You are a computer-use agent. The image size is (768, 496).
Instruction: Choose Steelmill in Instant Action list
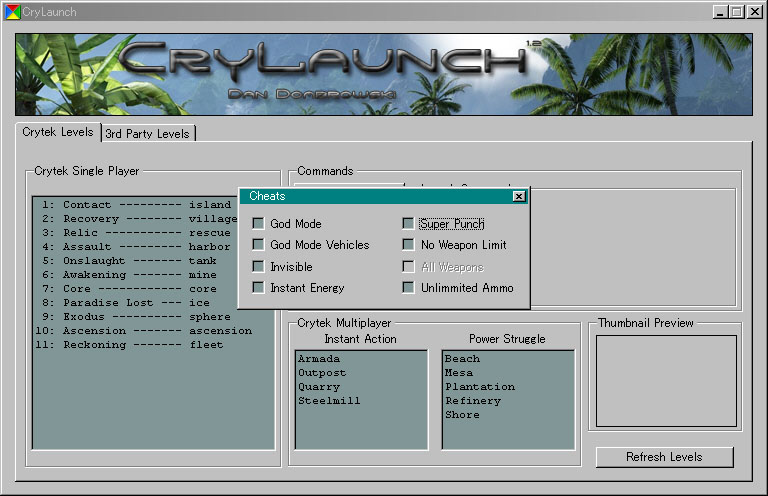[x=361, y=401]
